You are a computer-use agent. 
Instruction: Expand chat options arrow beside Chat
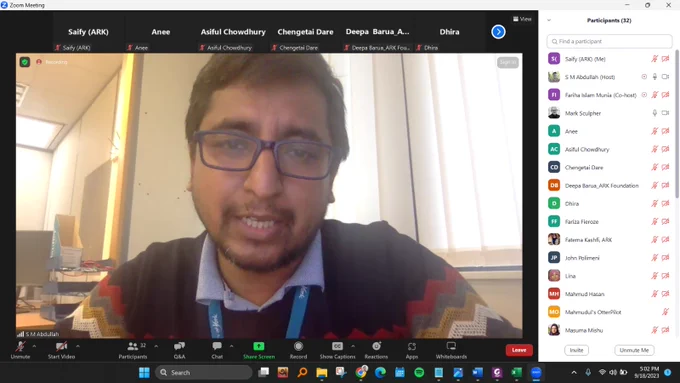231,346
